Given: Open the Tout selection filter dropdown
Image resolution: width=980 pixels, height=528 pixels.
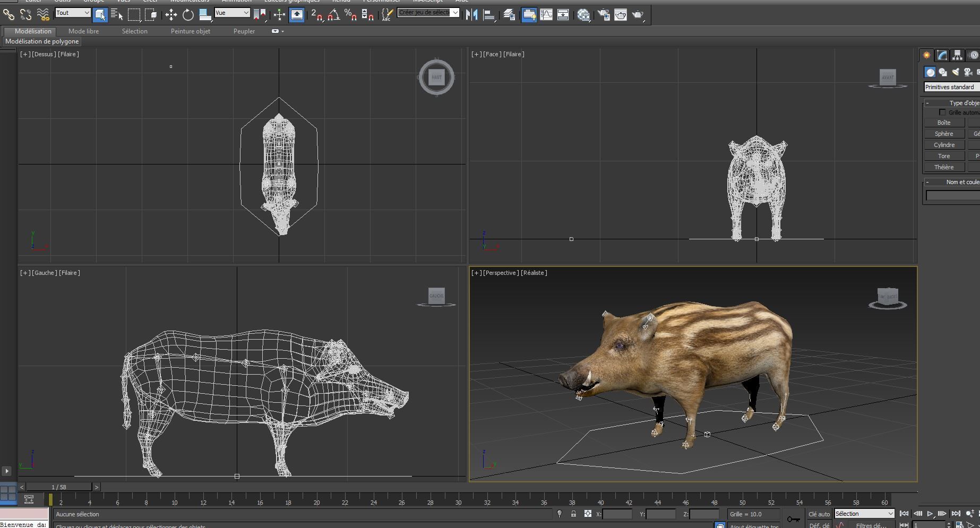Looking at the screenshot, I should pyautogui.click(x=73, y=13).
